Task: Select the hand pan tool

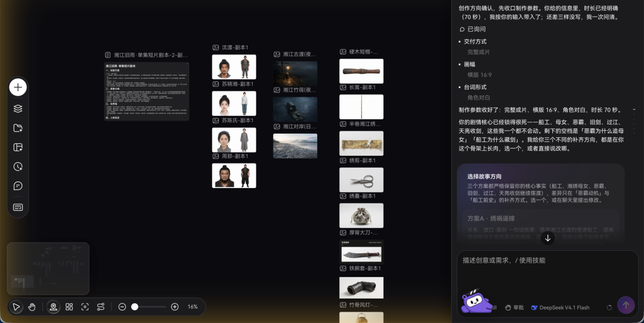Action: [x=32, y=307]
